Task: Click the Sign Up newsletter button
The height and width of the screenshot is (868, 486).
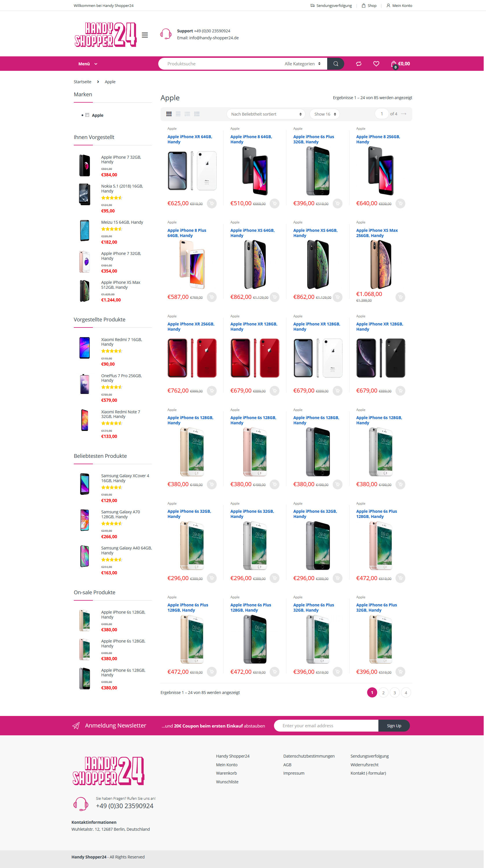Action: coord(394,726)
